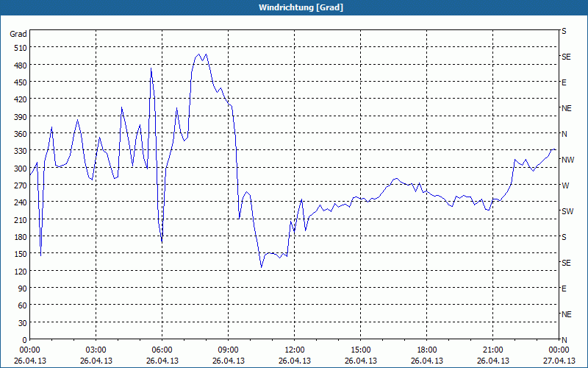Image resolution: width=588 pixels, height=368 pixels.
Task: Click the 15:00 time axis label
Action: [x=361, y=350]
